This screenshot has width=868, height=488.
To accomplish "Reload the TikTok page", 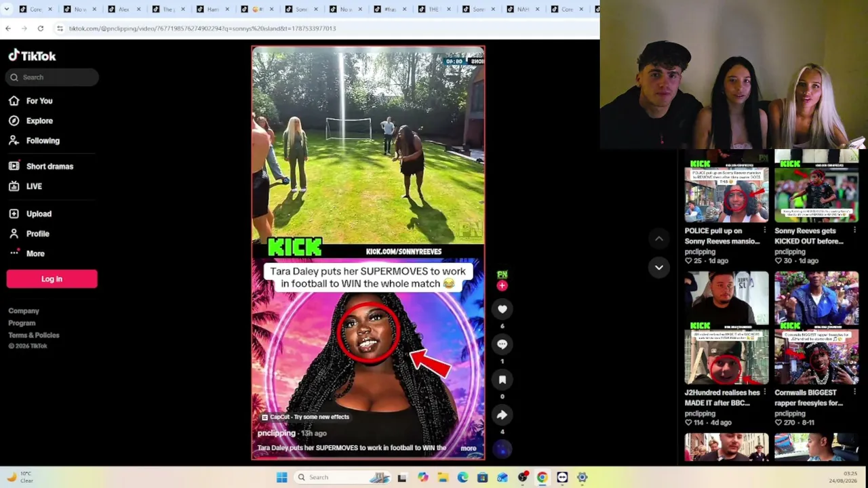I will click(x=41, y=28).
